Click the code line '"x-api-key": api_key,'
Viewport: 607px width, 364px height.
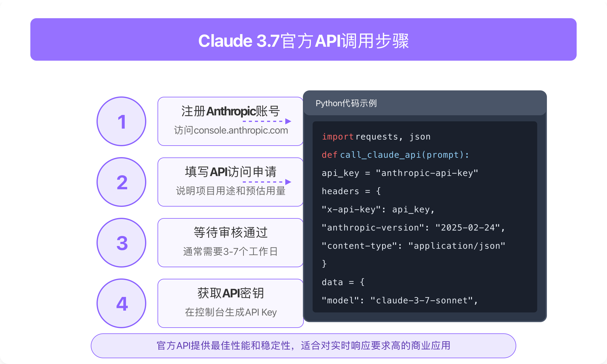point(378,210)
